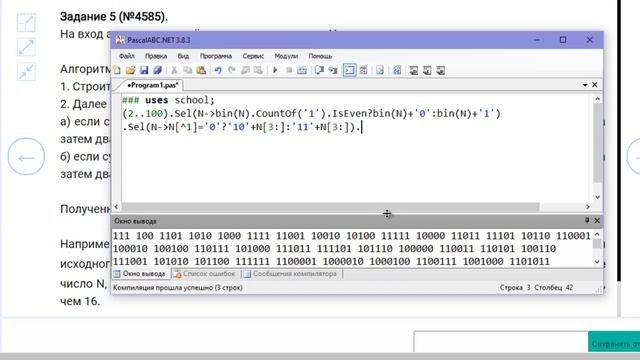Click the last toolbar icon on the right

(440, 70)
